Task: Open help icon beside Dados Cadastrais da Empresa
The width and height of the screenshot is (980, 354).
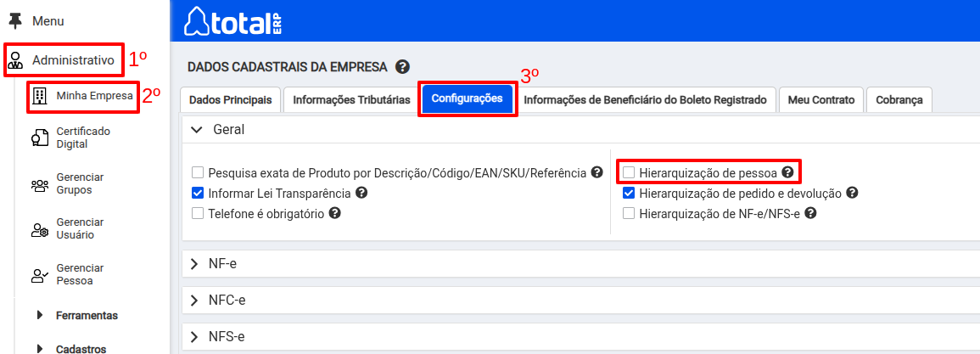Action: 402,66
